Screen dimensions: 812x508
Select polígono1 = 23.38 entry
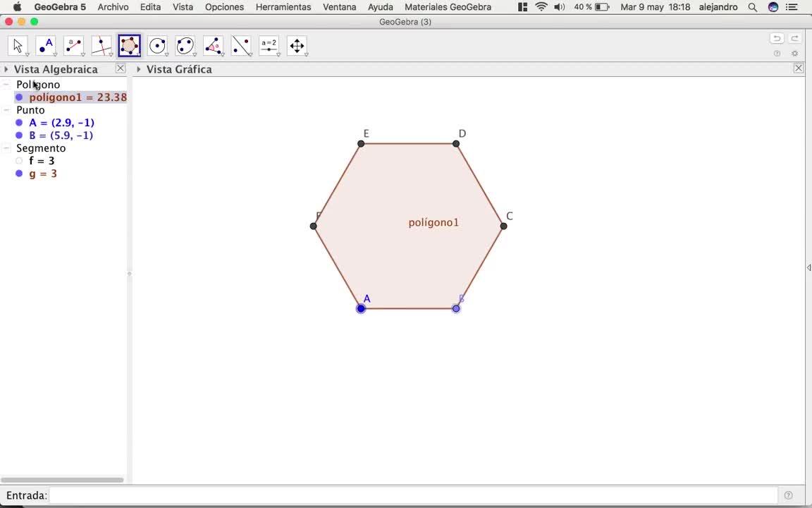point(78,97)
